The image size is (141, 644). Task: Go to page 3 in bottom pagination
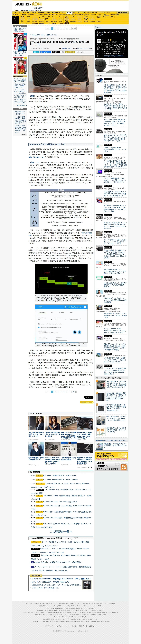coord(58,392)
